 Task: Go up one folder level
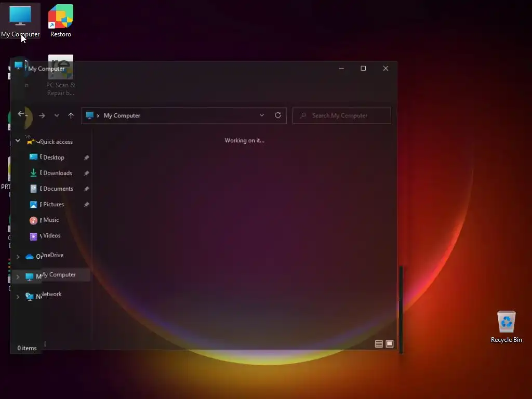click(x=71, y=116)
